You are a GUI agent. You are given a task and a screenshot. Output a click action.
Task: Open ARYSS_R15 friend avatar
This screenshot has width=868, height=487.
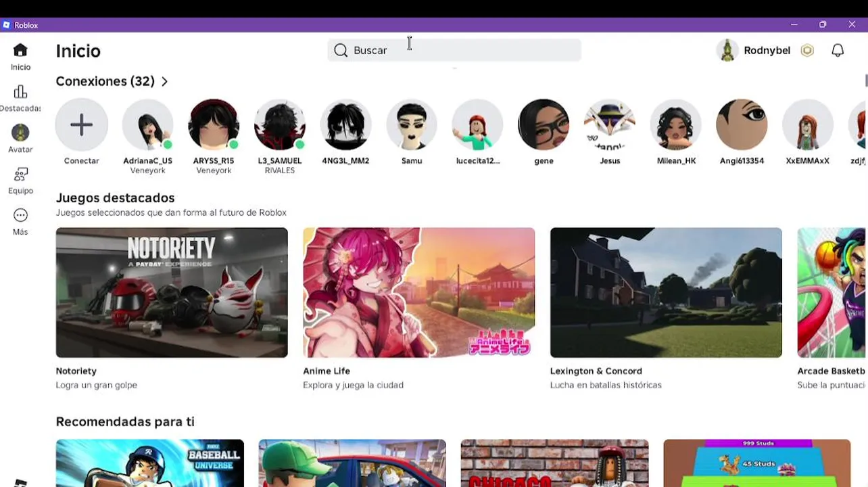click(214, 124)
